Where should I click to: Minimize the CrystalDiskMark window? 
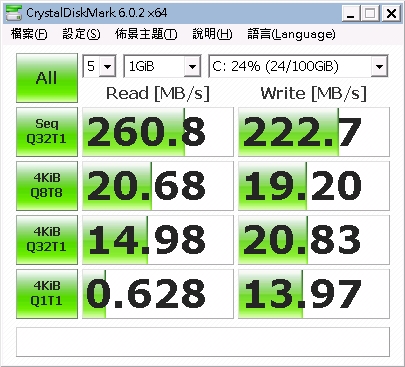350,14
